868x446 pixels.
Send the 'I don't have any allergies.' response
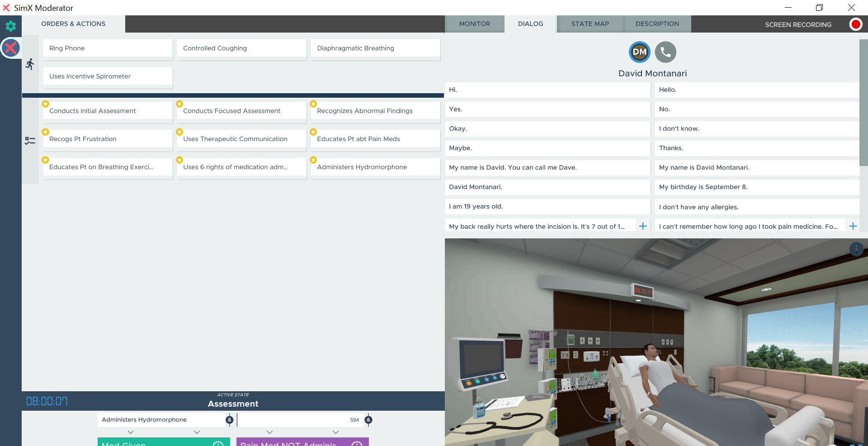756,207
